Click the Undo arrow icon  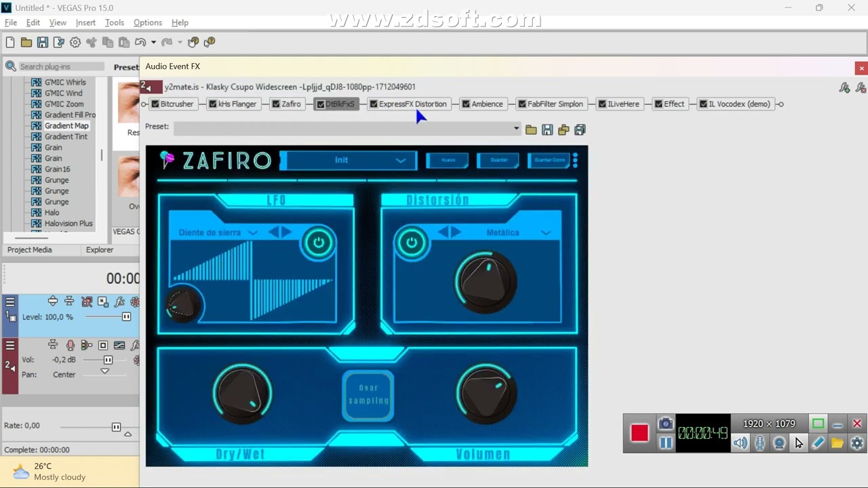click(x=140, y=42)
